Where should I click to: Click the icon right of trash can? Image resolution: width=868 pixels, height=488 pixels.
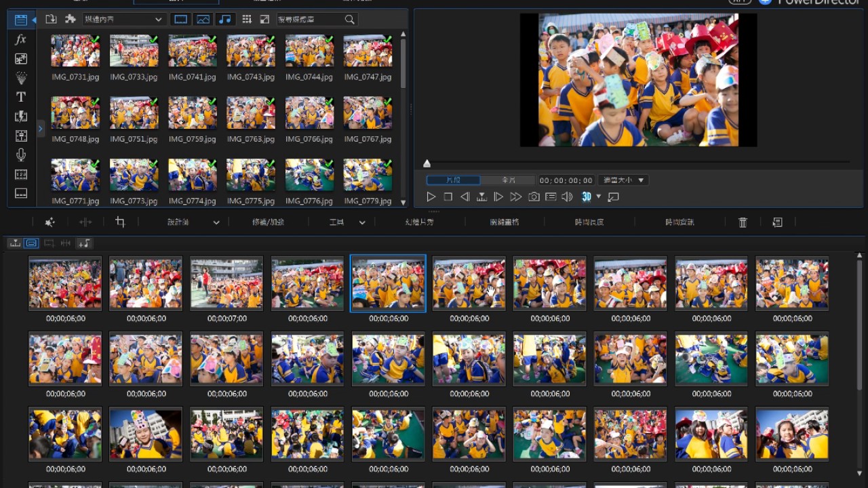point(777,222)
